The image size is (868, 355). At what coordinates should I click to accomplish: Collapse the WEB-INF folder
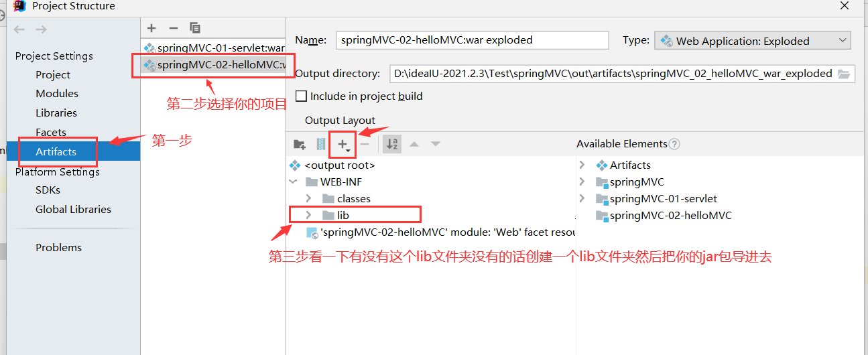[293, 182]
